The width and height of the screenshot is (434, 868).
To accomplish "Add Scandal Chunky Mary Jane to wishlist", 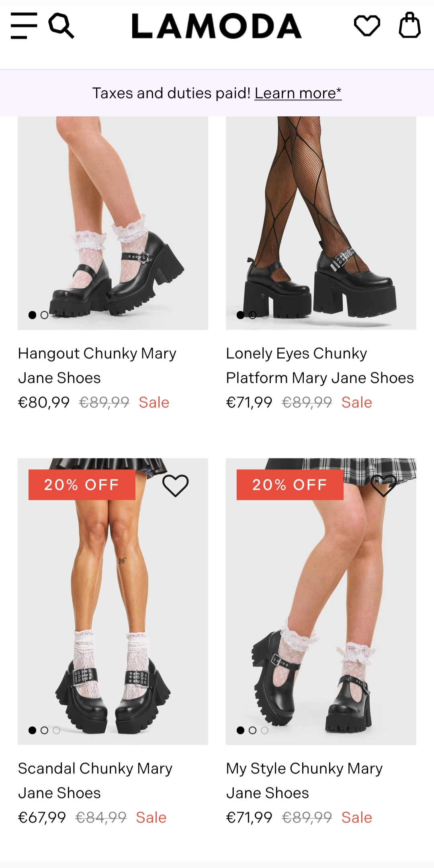I will coord(175,485).
